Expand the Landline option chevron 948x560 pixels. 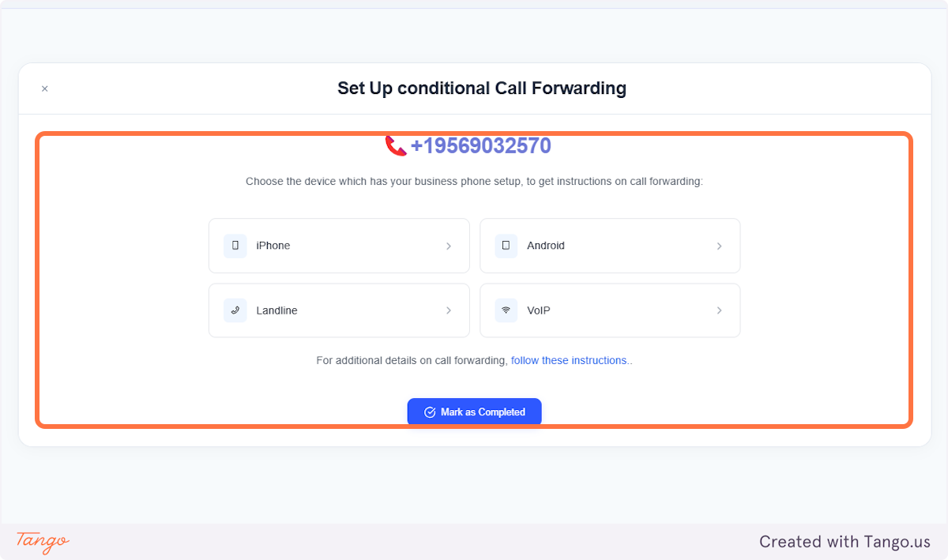tap(449, 310)
